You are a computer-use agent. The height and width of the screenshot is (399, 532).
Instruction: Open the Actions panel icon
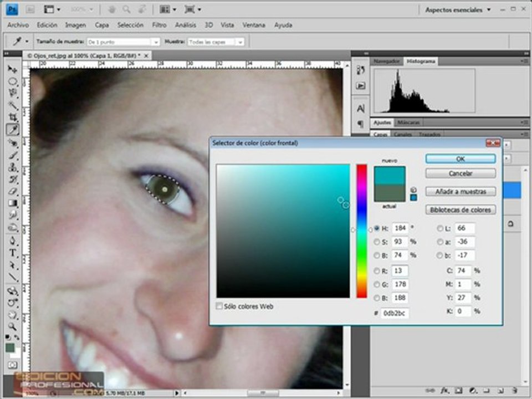click(x=361, y=86)
